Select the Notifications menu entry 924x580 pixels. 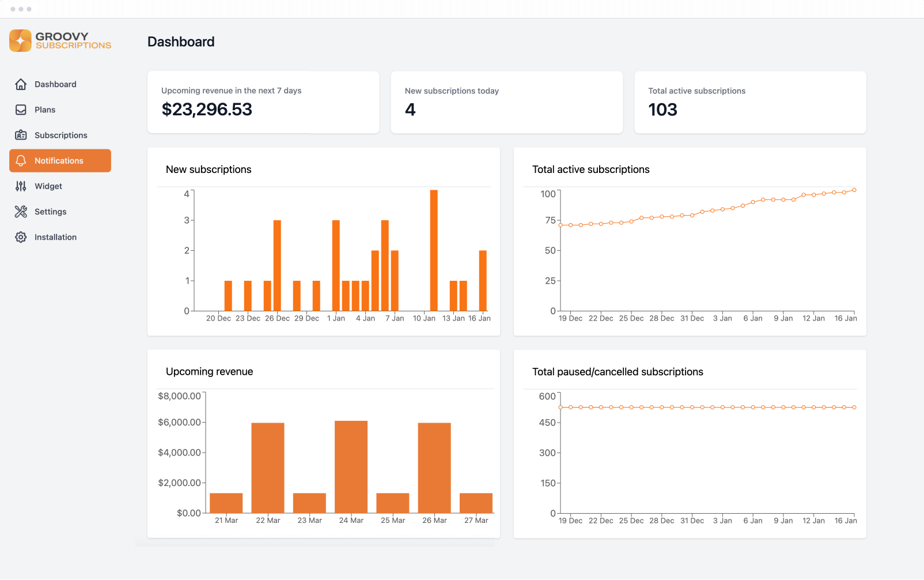click(x=60, y=161)
